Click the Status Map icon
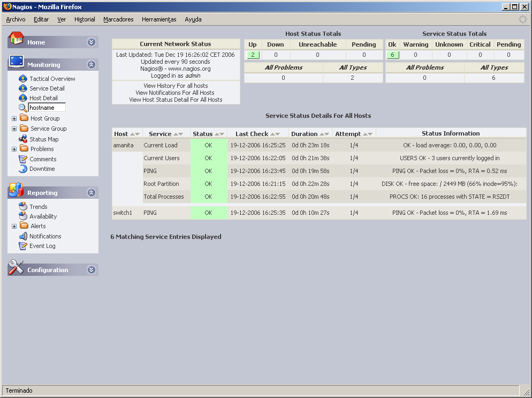 coord(22,139)
